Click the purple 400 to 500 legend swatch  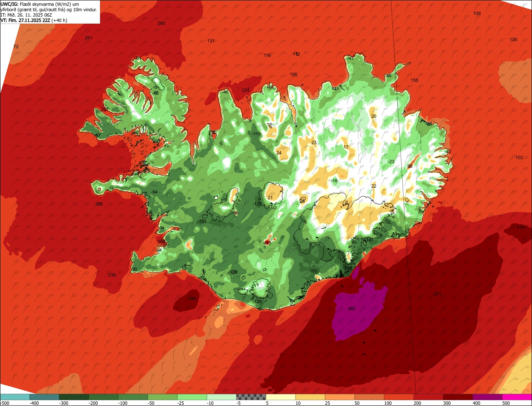click(487, 397)
